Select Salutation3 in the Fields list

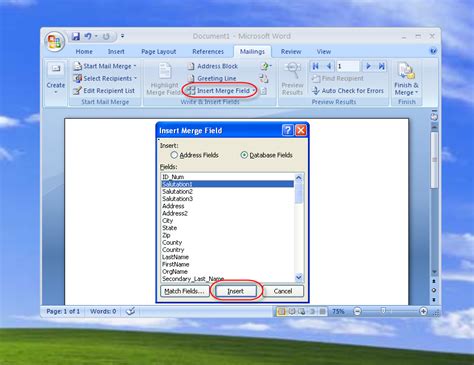tap(228, 199)
